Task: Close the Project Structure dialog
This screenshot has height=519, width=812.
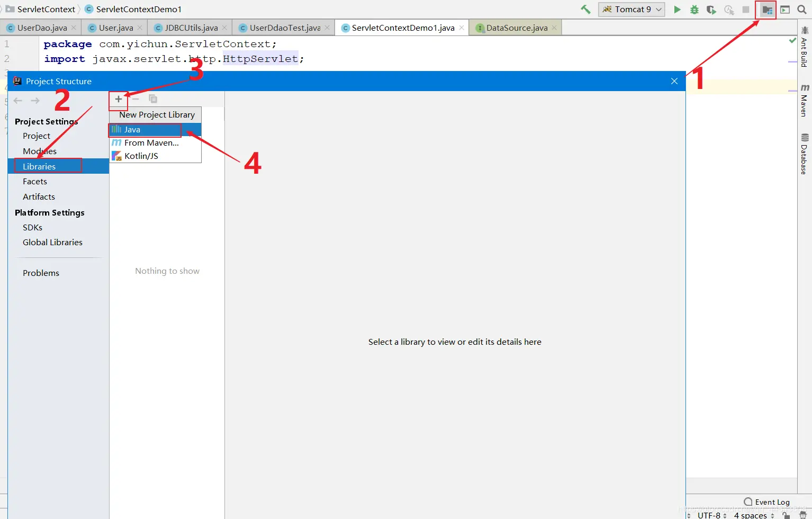Action: point(674,81)
